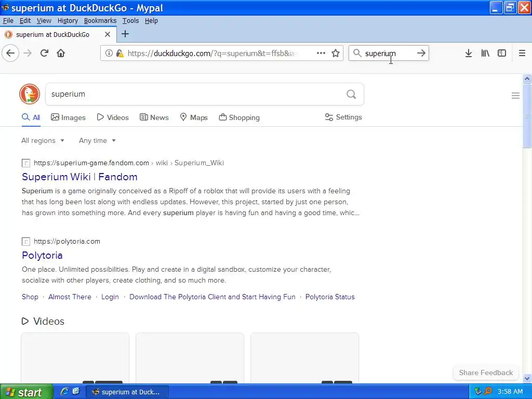Image resolution: width=532 pixels, height=399 pixels.
Task: Open the Downloads toolbar icon
Action: [469, 54]
